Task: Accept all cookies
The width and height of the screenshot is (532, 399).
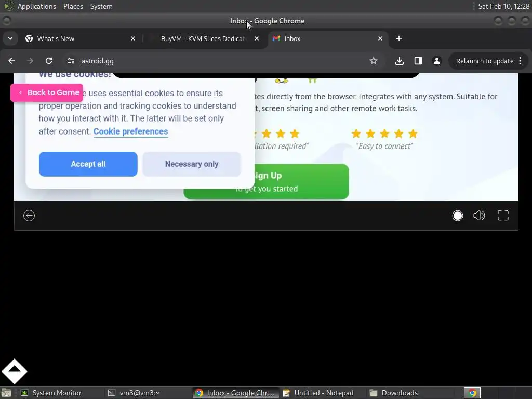Action: click(88, 164)
